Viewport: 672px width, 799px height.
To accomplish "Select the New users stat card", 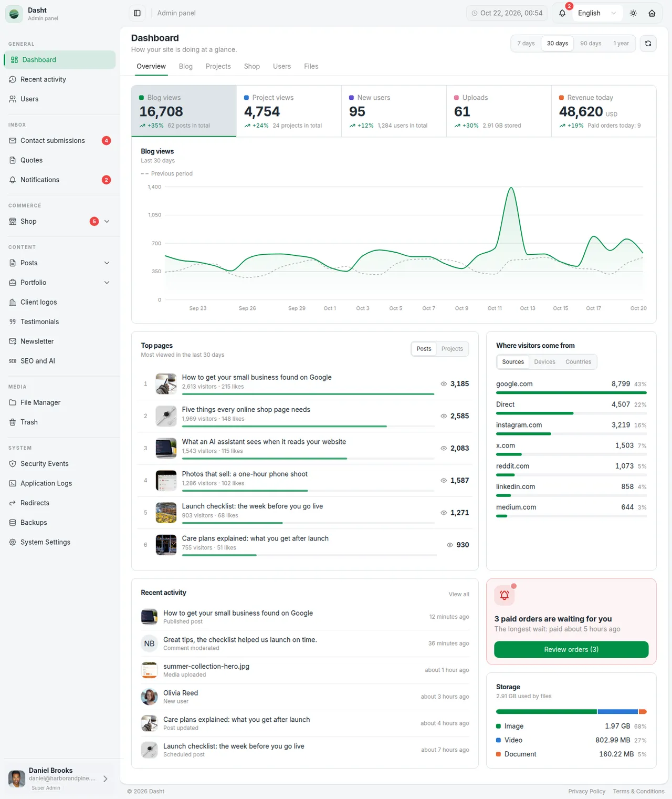I will pos(394,111).
